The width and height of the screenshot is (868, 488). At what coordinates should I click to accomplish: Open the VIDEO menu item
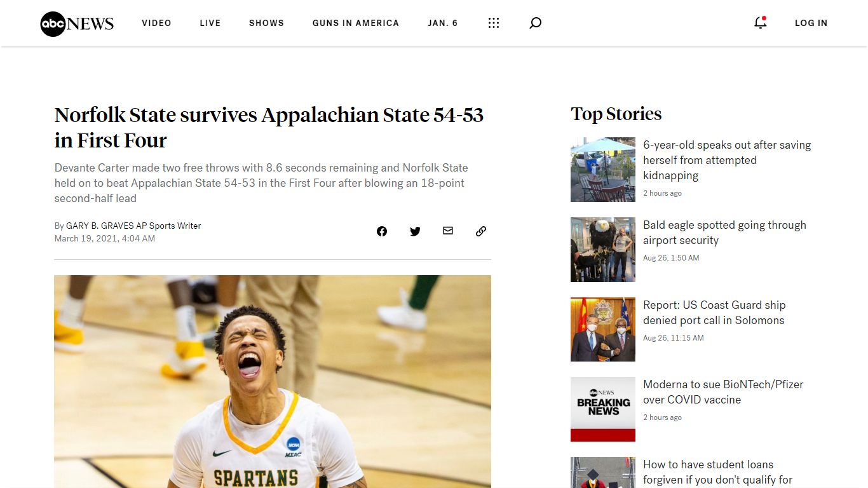pos(156,23)
